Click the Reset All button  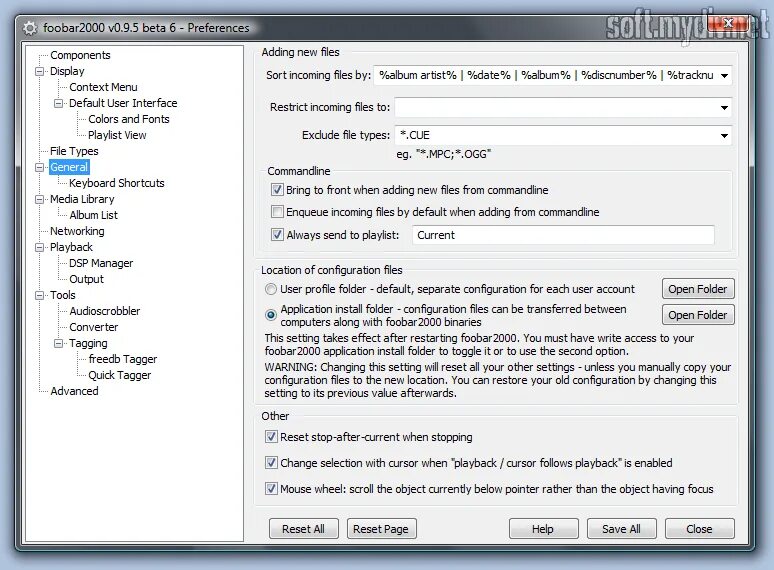point(304,529)
